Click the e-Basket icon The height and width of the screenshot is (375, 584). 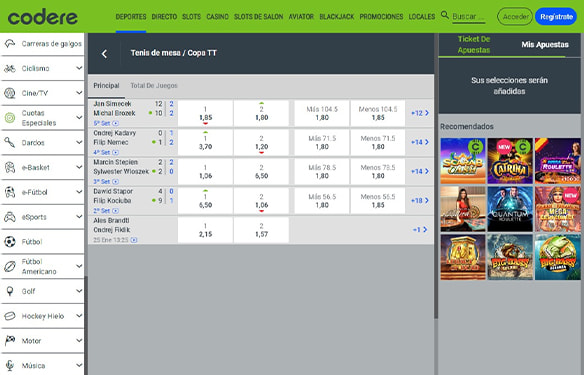[x=10, y=168]
